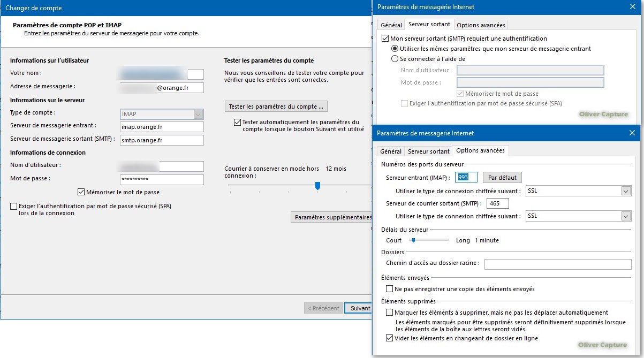Toggle 'Mon serveur sortant (SMTP) requiert une authentification'
The image size is (644, 358).
[385, 39]
